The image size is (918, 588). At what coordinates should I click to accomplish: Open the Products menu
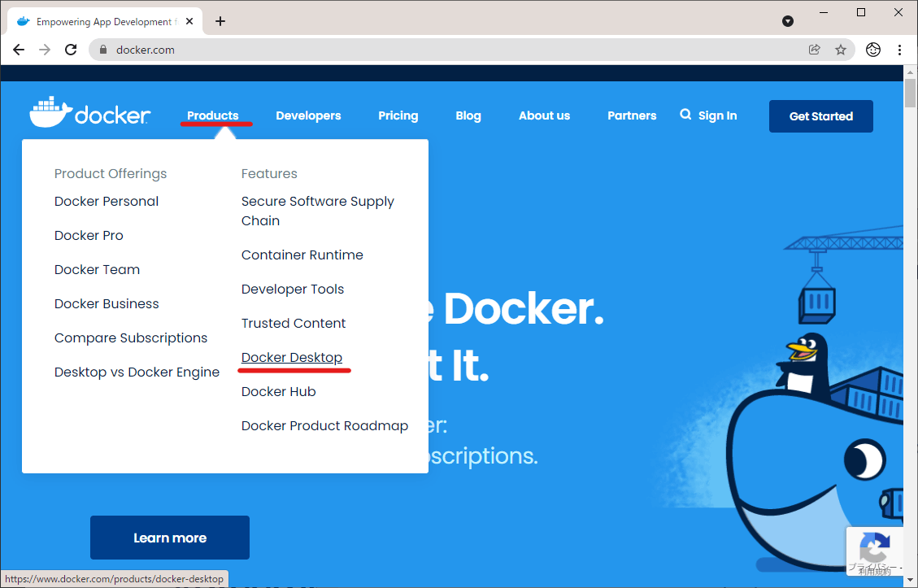click(212, 115)
